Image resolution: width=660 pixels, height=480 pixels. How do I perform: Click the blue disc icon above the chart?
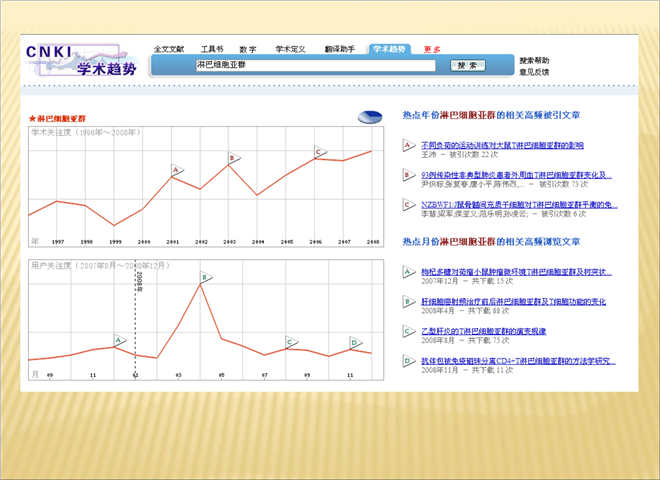[371, 118]
